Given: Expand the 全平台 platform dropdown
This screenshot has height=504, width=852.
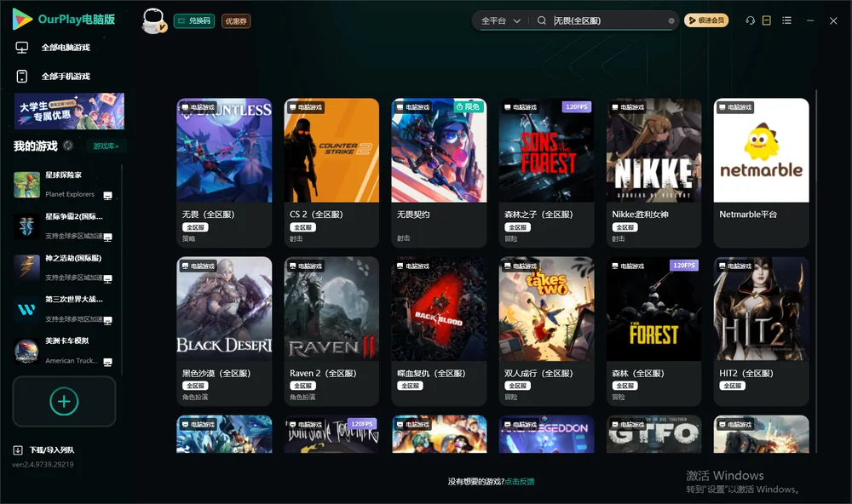Looking at the screenshot, I should (x=500, y=20).
